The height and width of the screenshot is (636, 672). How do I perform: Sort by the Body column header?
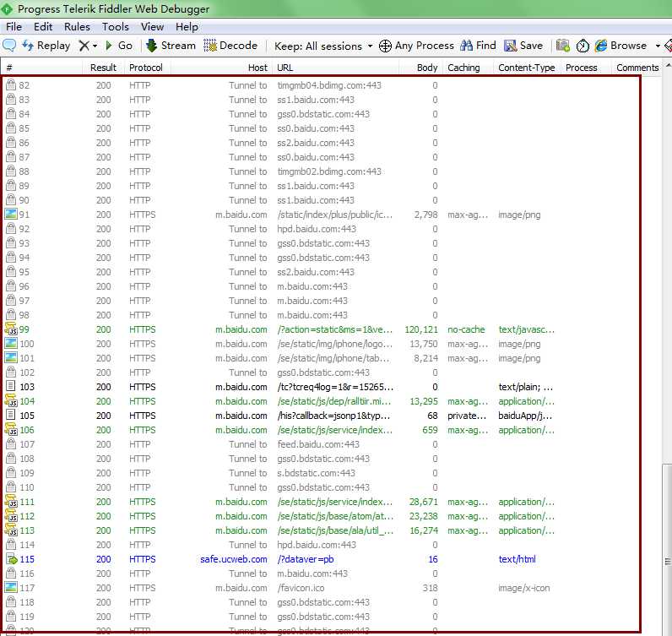[420, 68]
